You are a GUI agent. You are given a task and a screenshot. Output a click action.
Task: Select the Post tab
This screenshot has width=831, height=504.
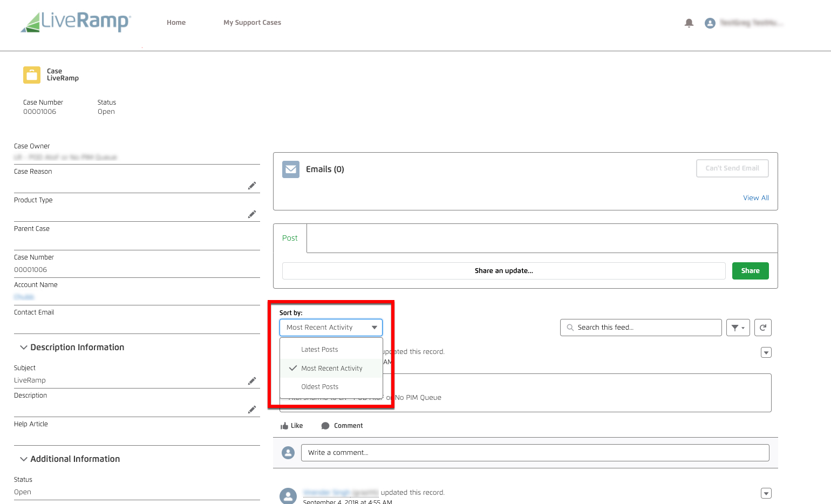tap(290, 238)
